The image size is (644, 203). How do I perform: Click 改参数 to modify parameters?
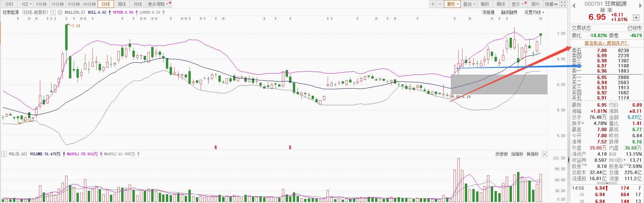[502, 154]
